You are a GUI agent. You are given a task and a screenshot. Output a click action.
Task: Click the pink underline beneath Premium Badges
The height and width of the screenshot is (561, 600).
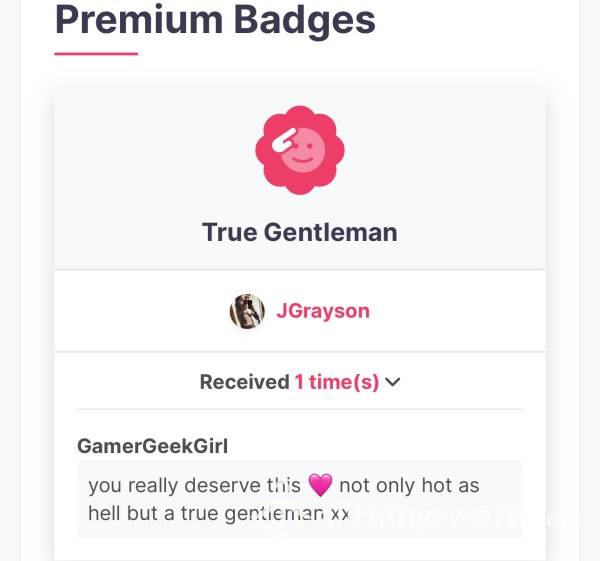96,54
